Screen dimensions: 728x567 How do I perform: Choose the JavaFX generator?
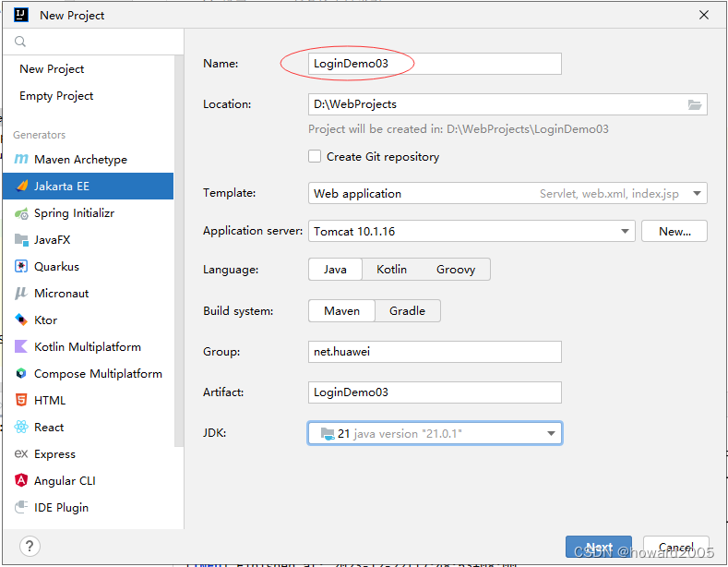click(89, 240)
